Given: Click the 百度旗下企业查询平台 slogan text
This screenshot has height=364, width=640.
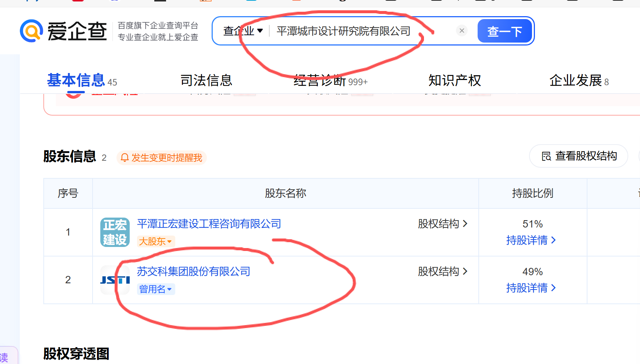Looking at the screenshot, I should (158, 25).
